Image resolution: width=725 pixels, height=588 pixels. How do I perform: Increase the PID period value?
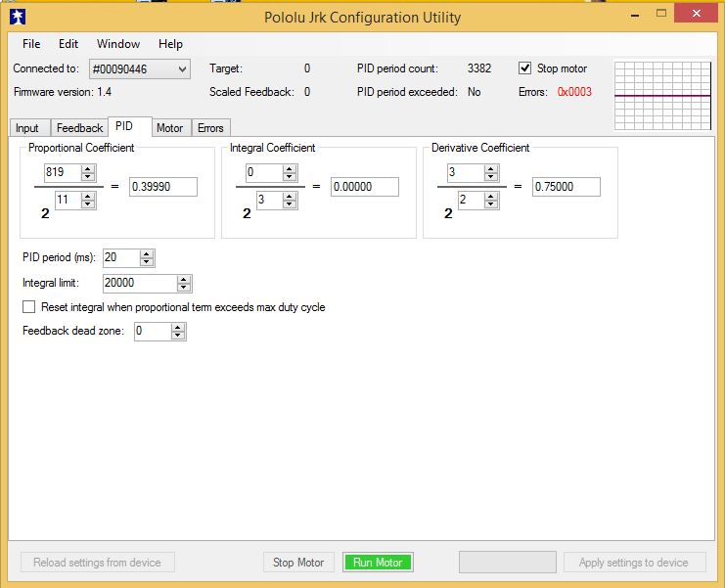pos(147,253)
